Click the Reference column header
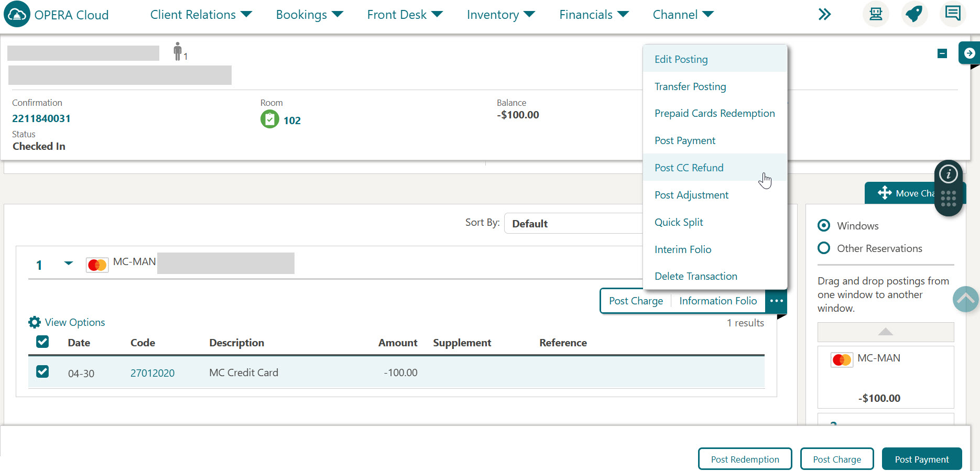The image size is (980, 471). tap(563, 343)
